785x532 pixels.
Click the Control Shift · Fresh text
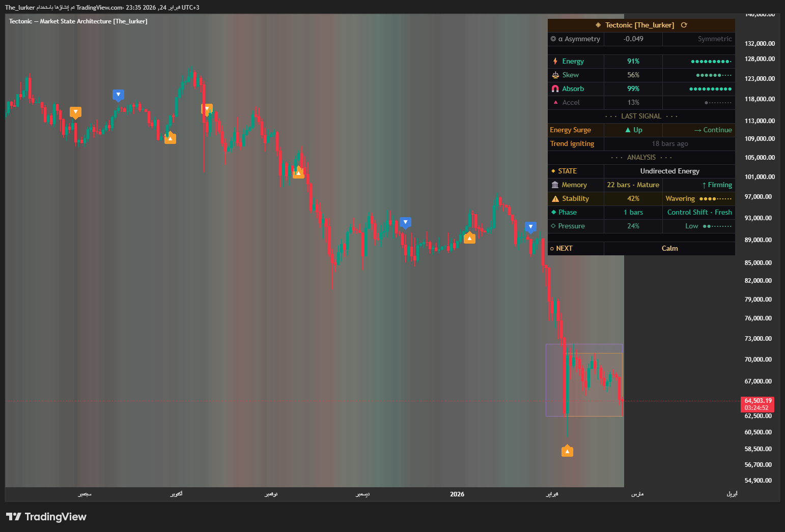(699, 212)
